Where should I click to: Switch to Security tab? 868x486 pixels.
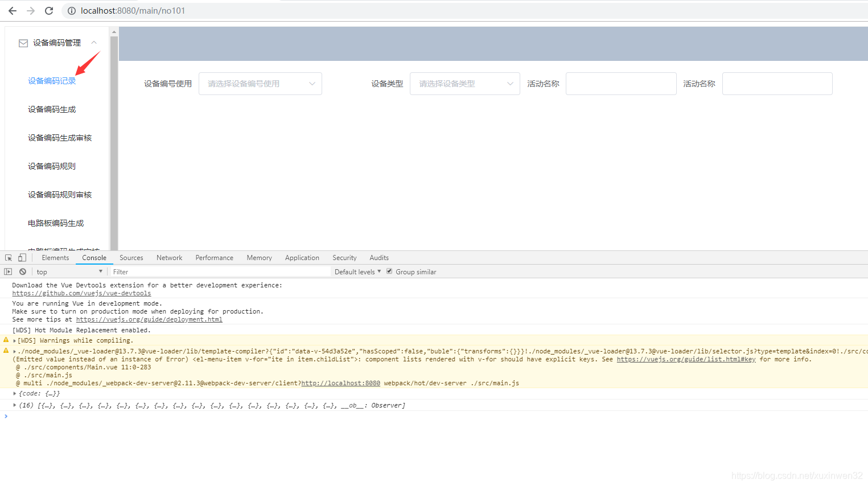344,258
